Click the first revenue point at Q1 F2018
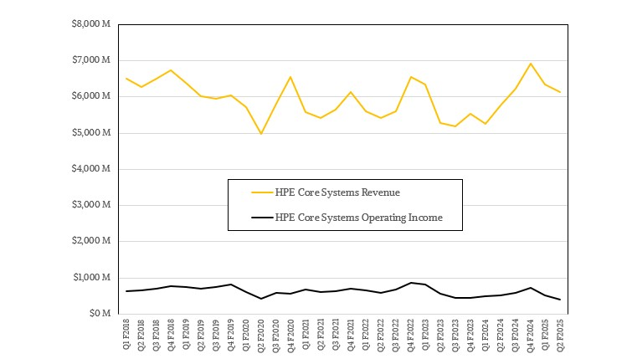The height and width of the screenshot is (364, 632). click(126, 79)
